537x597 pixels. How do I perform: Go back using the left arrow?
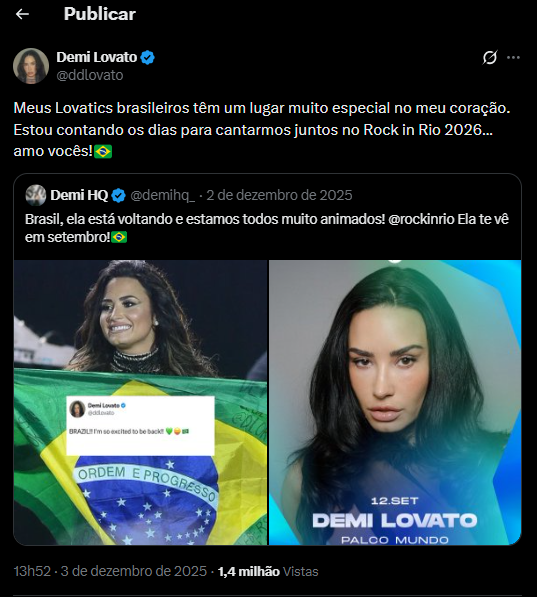22,14
